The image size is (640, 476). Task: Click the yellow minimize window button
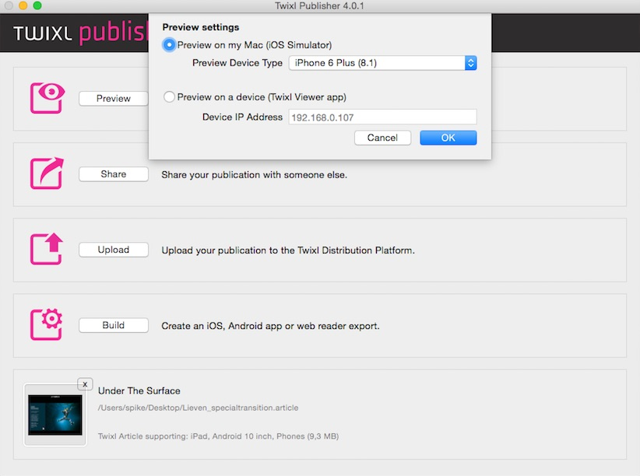click(23, 5)
